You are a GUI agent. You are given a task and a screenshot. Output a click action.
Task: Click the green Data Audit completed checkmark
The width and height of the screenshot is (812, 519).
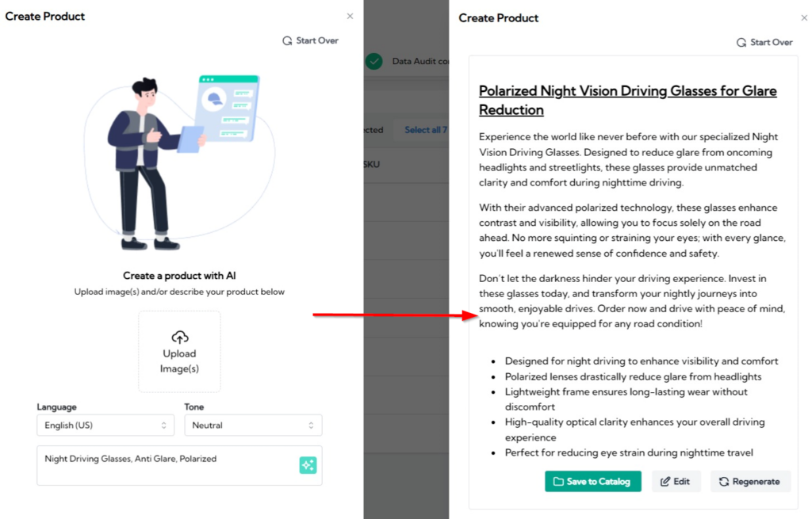(373, 61)
